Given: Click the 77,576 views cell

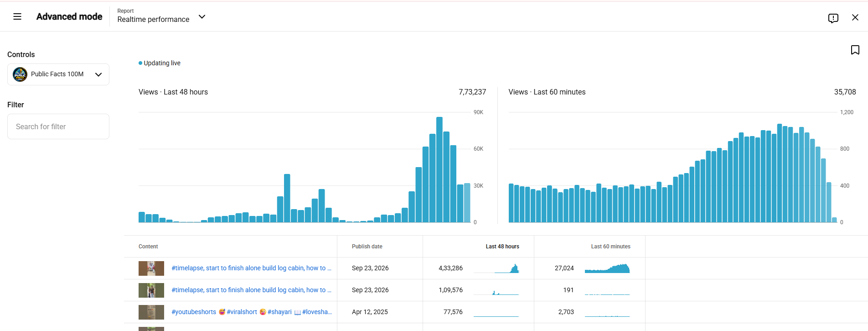Looking at the screenshot, I should pyautogui.click(x=453, y=312).
